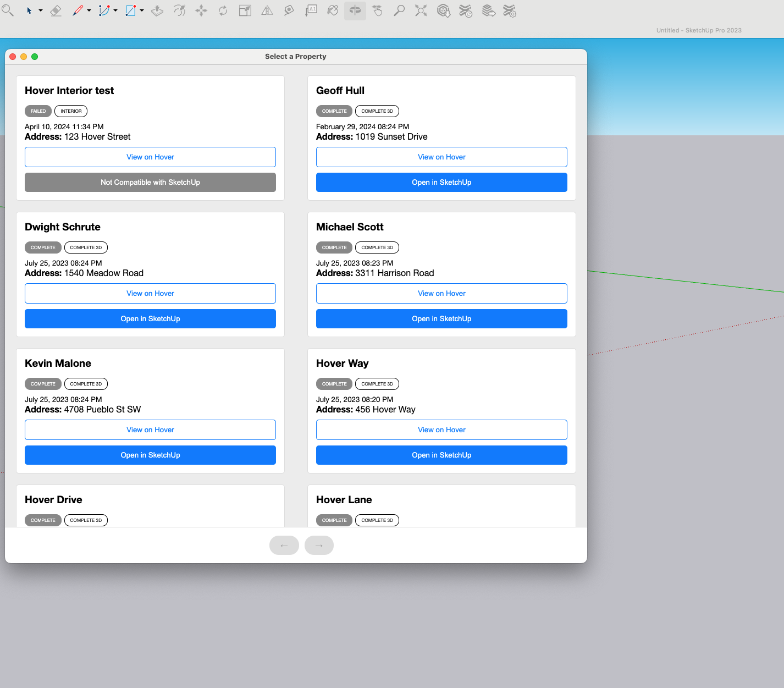Select the Eraser tool

click(x=56, y=10)
